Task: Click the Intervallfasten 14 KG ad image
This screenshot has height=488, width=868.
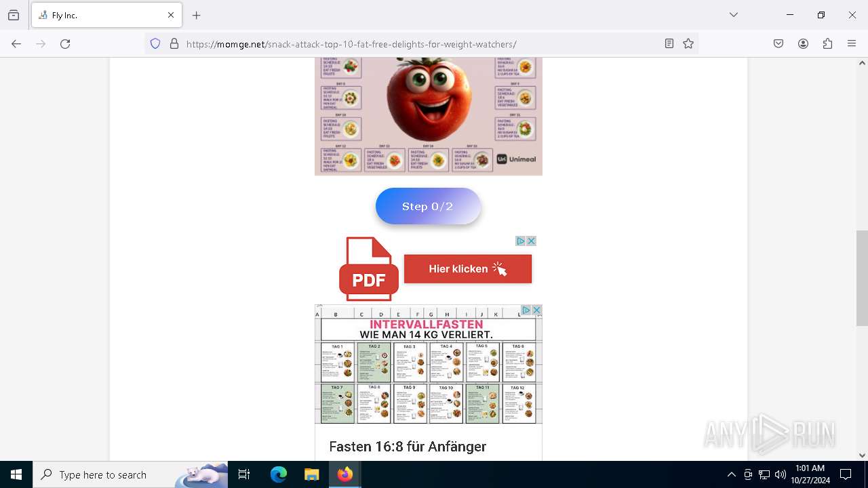Action: [x=429, y=365]
